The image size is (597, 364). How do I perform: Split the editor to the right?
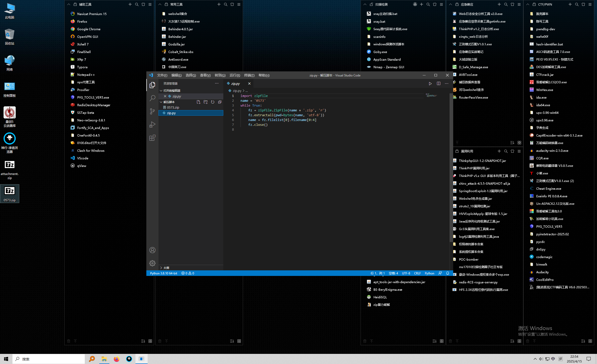coord(439,84)
